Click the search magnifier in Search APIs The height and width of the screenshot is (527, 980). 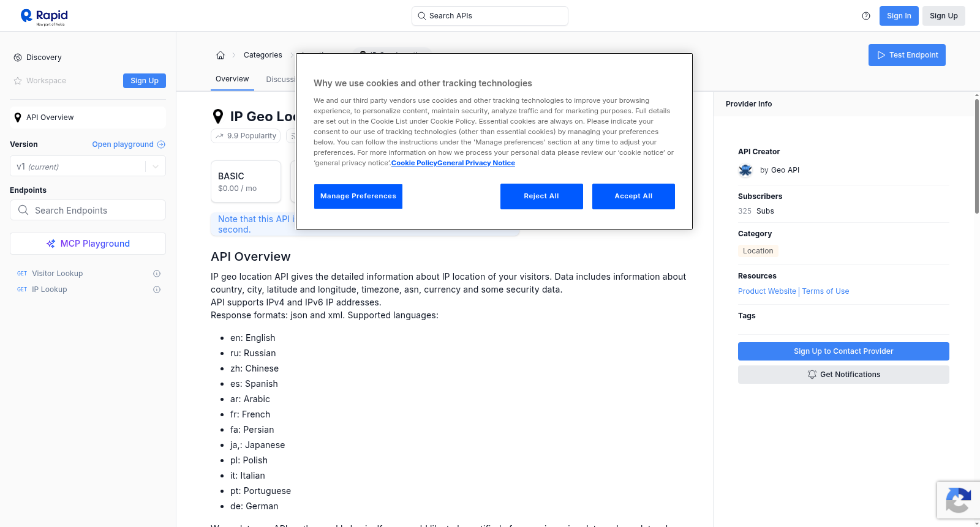coord(422,16)
